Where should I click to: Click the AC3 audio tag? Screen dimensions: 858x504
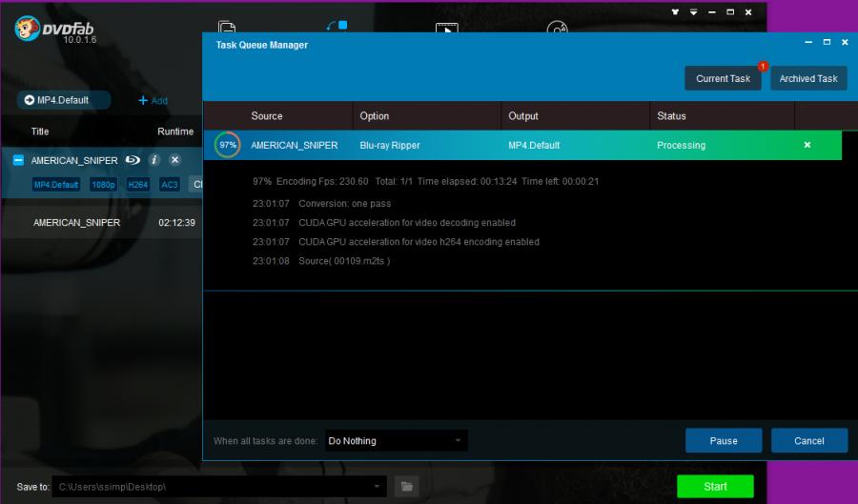click(x=170, y=185)
